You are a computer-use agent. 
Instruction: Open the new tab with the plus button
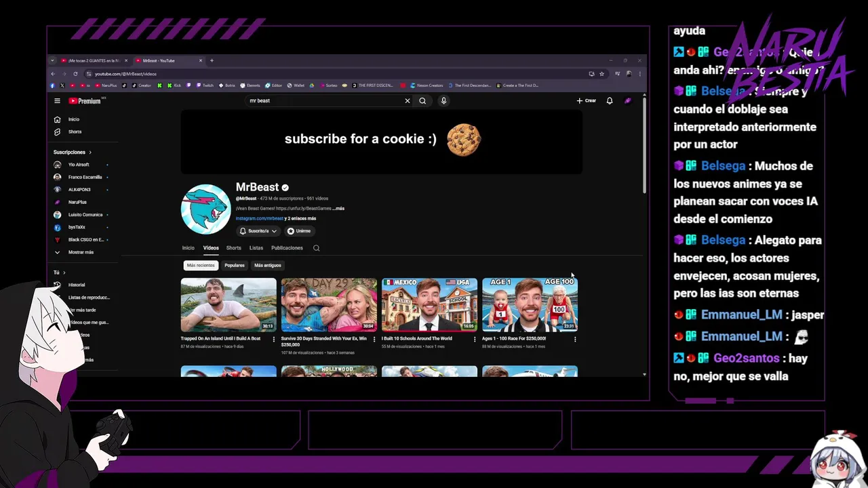212,60
